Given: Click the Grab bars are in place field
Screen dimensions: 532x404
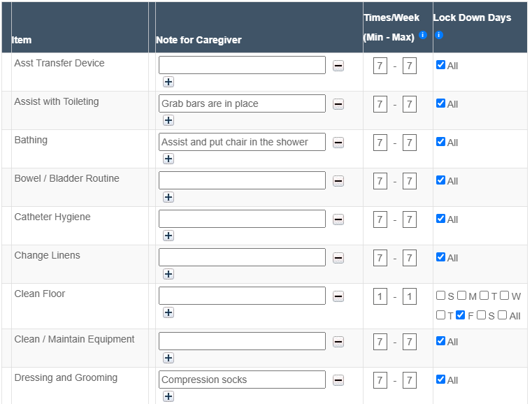Looking at the screenshot, I should tap(242, 103).
